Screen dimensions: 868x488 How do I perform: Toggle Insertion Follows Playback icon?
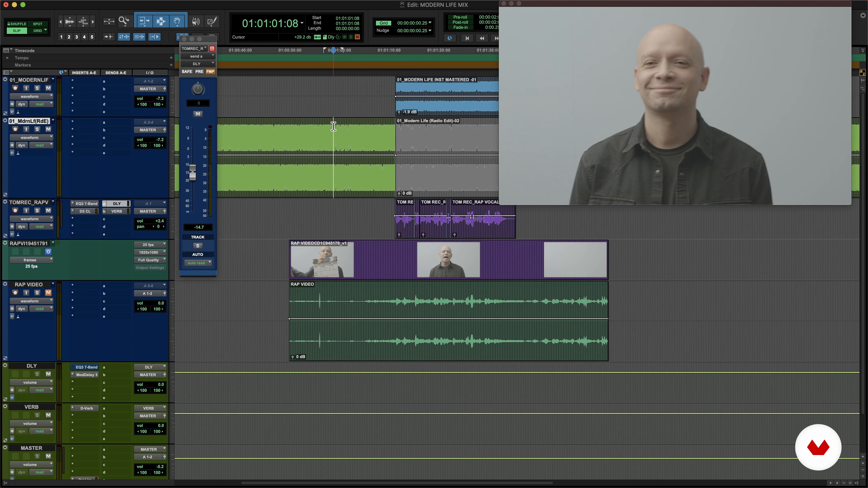(x=154, y=37)
